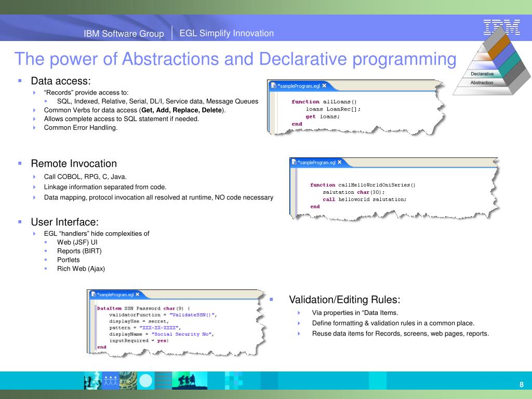Click the people-figures icon in footer strip
Image resolution: width=532 pixels, height=399 pixels.
click(110, 380)
